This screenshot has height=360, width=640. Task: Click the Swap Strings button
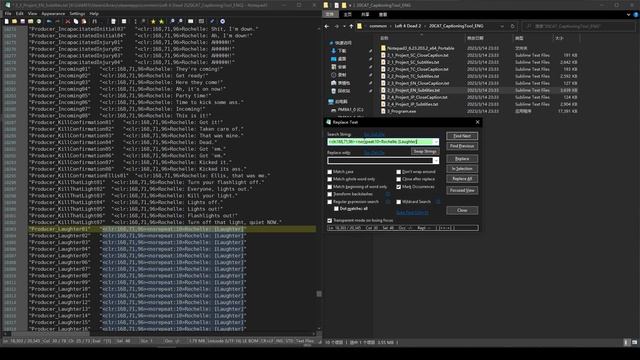pyautogui.click(x=424, y=151)
